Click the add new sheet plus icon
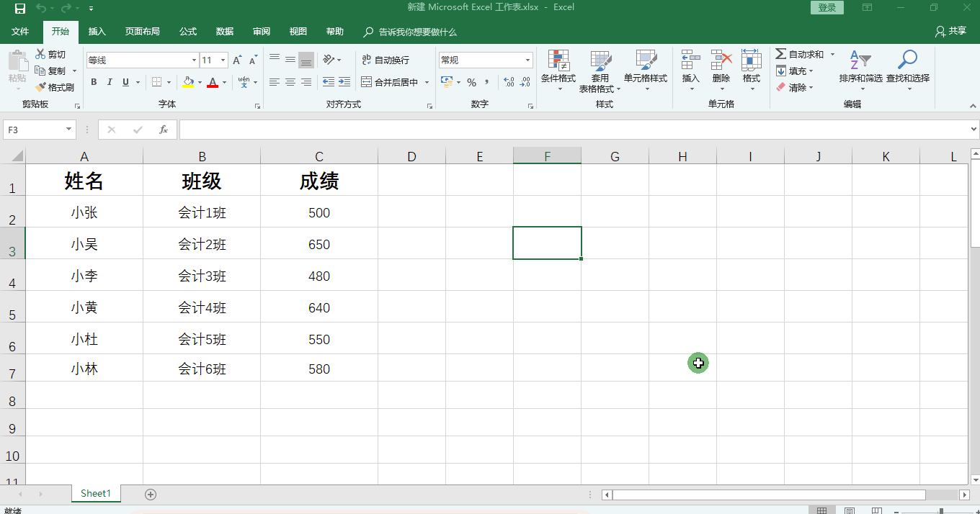Viewport: 980px width, 514px height. [151, 494]
